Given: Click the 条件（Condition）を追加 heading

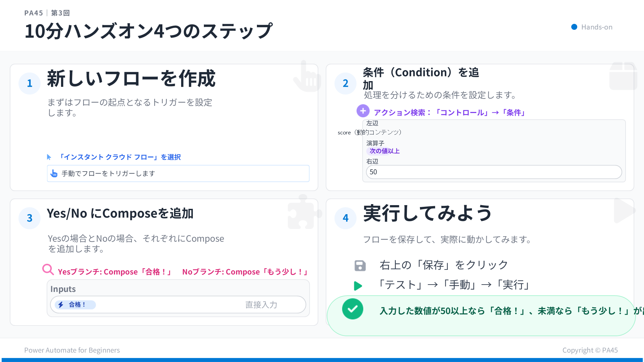Looking at the screenshot, I should pyautogui.click(x=421, y=79).
